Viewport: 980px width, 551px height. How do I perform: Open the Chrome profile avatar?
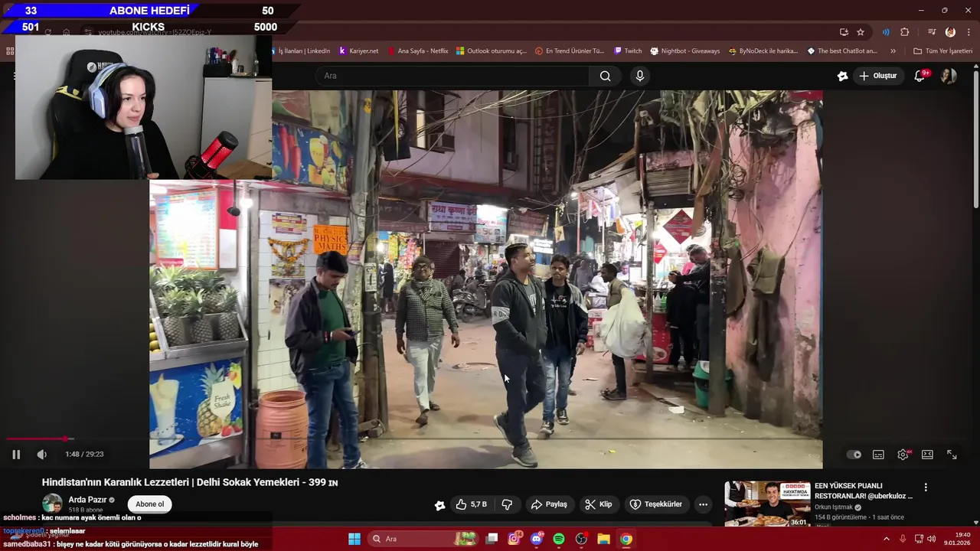tap(950, 32)
